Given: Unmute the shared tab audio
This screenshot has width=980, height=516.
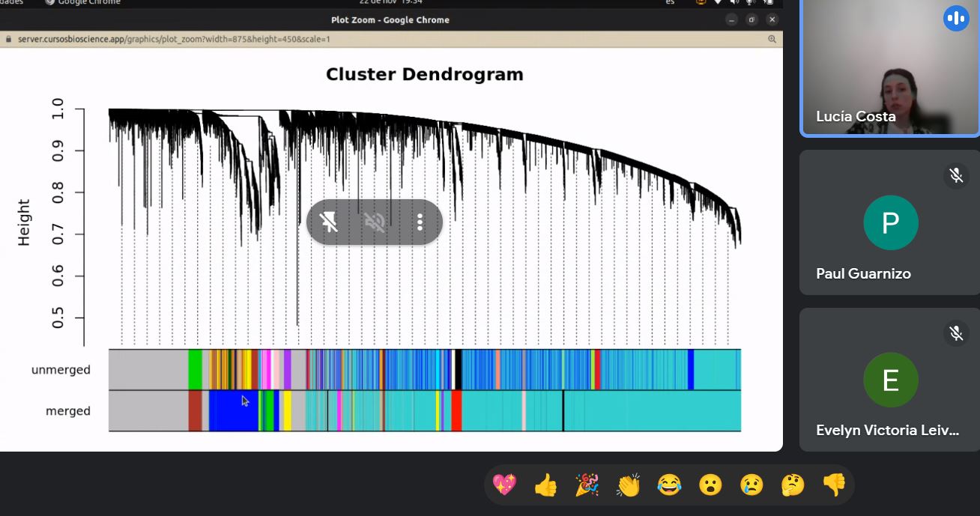Looking at the screenshot, I should coord(374,222).
